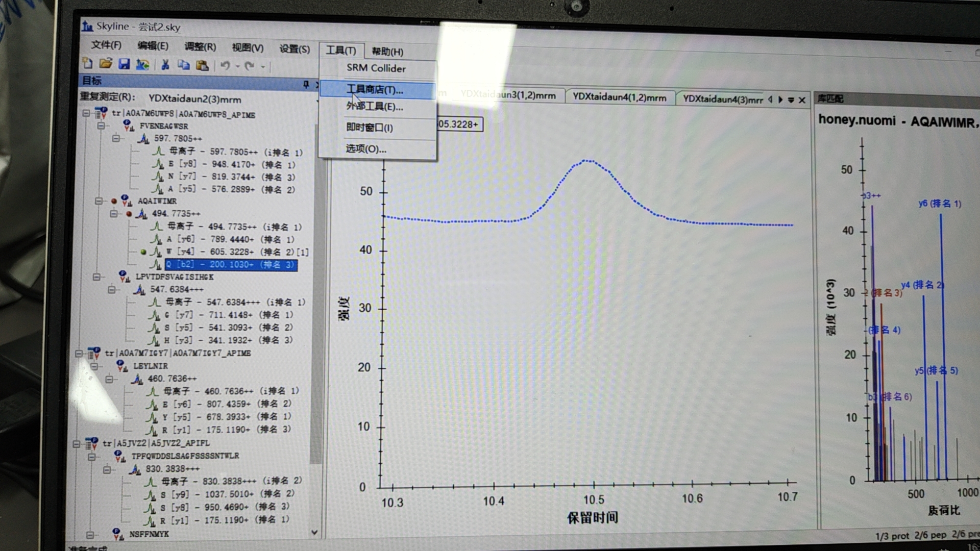Select Tool Store entry in Tools menu
This screenshot has width=980, height=551.
coord(375,90)
